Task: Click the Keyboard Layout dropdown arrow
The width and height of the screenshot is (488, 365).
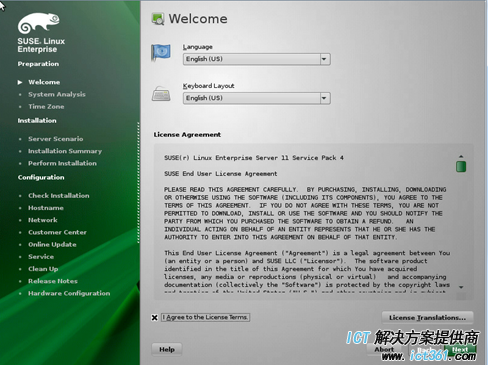Action: coord(324,98)
